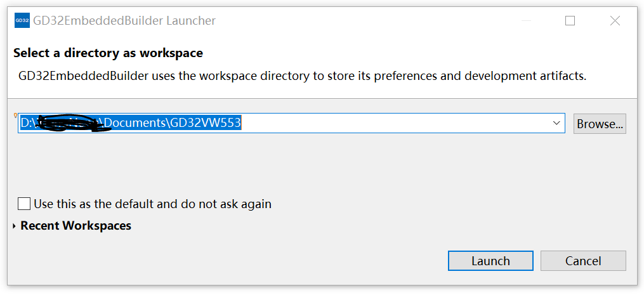Click the 'GD32EmbeddedBuilder Launcher' title bar text
The width and height of the screenshot is (644, 295).
(124, 20)
